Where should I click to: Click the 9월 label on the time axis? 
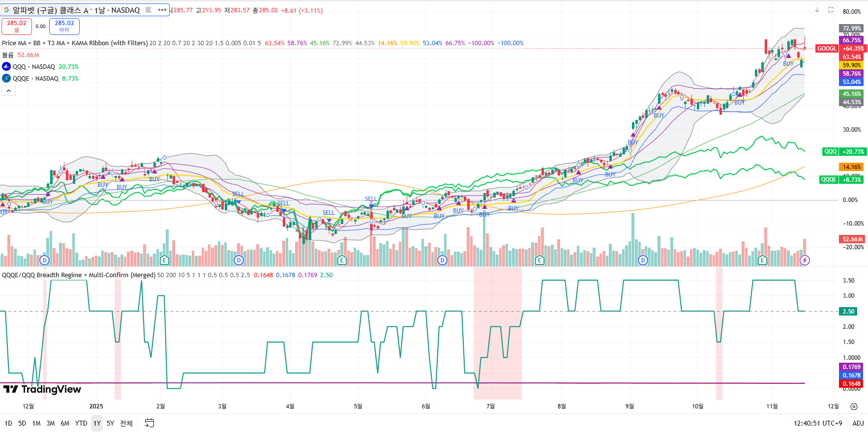629,406
